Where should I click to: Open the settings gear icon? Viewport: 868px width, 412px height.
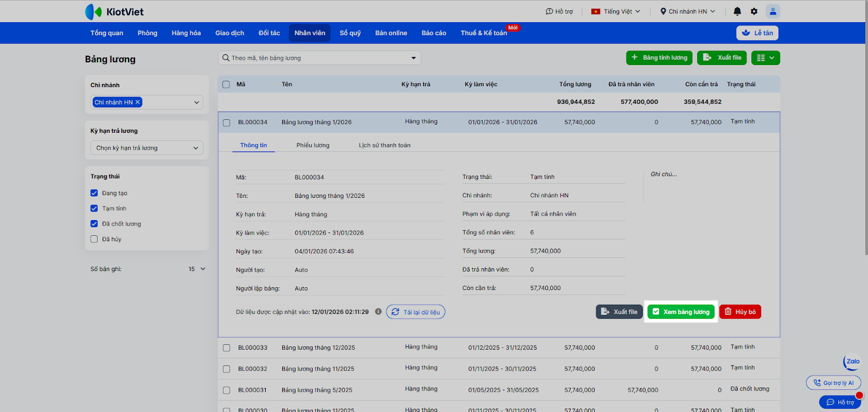pos(754,11)
